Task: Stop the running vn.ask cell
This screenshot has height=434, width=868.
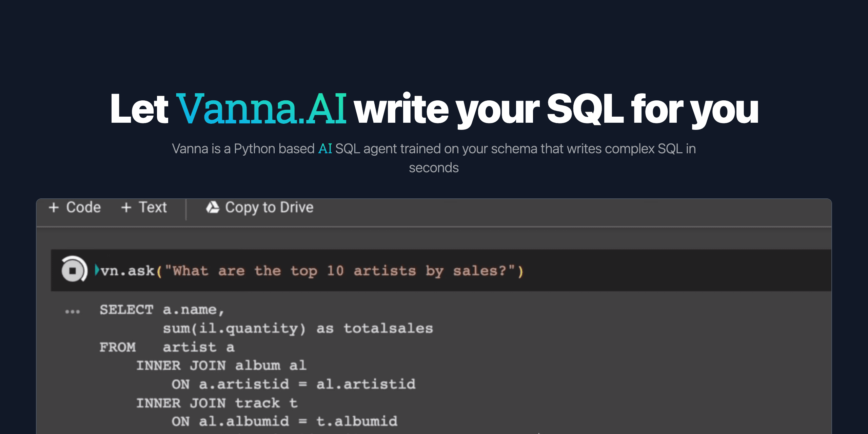Action: point(73,271)
